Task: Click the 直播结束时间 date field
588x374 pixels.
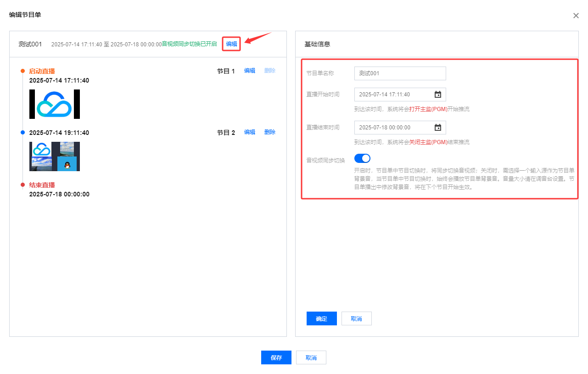Action: point(400,128)
